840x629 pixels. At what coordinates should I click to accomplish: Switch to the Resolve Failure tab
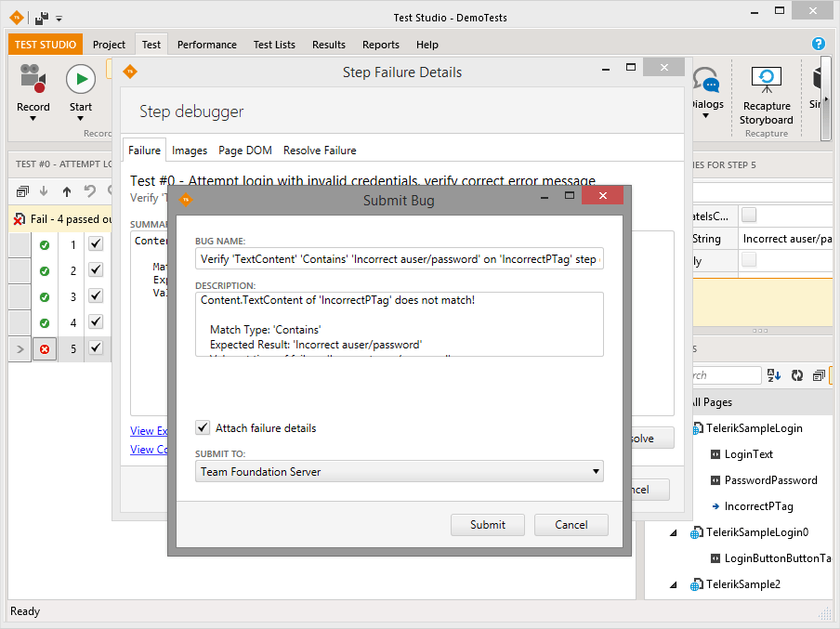pyautogui.click(x=320, y=151)
